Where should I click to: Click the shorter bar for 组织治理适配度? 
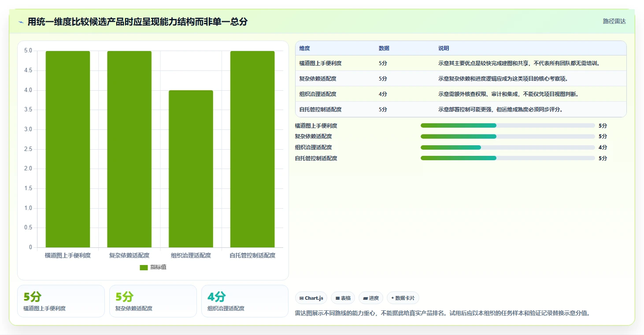(191, 169)
